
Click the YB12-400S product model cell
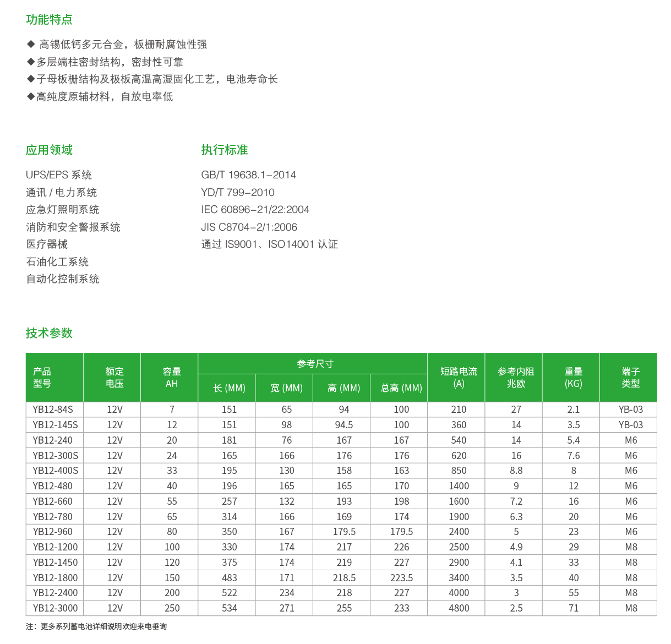(55, 471)
